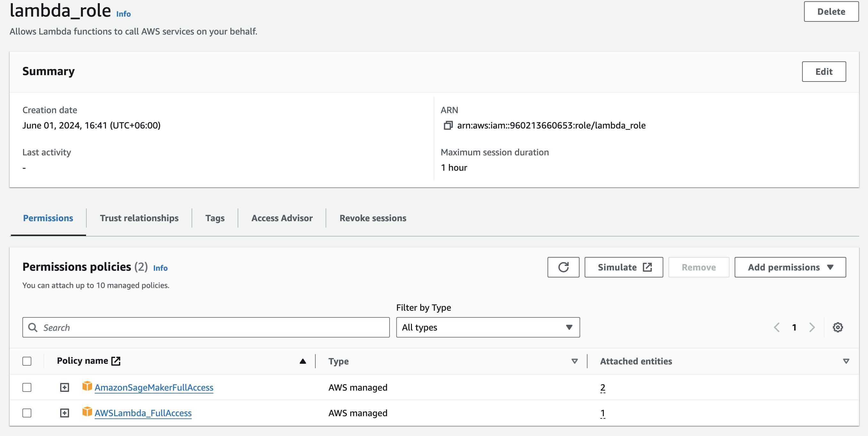Click the creation date June 01, 2024, 16:41
The height and width of the screenshot is (436, 868).
[x=91, y=125]
